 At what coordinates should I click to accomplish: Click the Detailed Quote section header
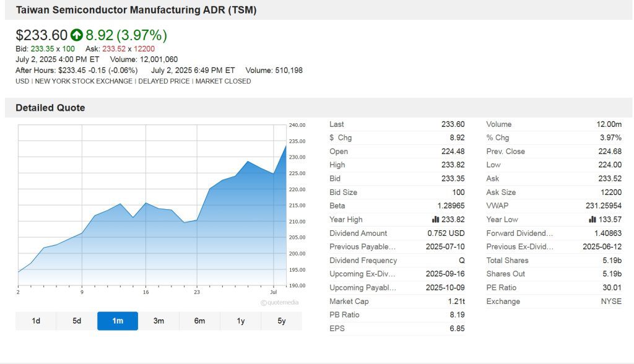point(50,108)
